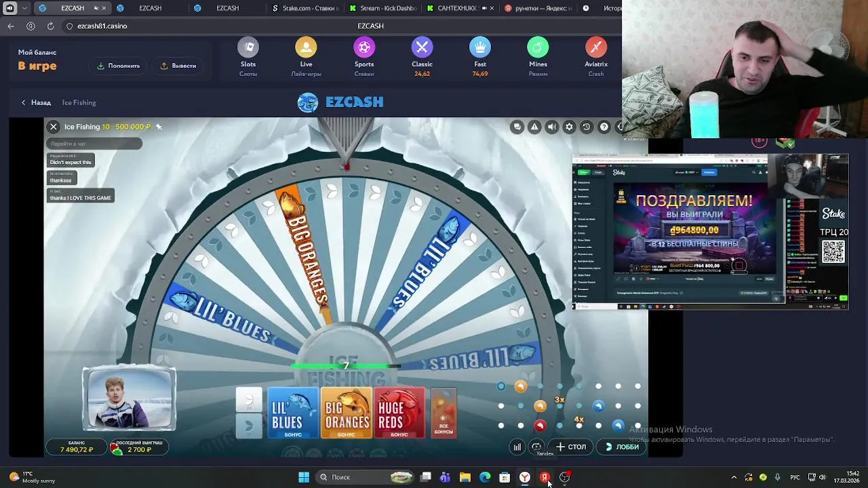Select the ВСЕ БОНУСЫ all bonuses card
This screenshot has width=868, height=488.
tap(443, 413)
